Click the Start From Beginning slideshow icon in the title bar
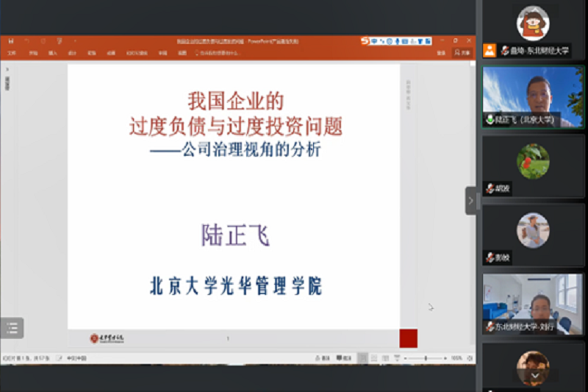 60,41
